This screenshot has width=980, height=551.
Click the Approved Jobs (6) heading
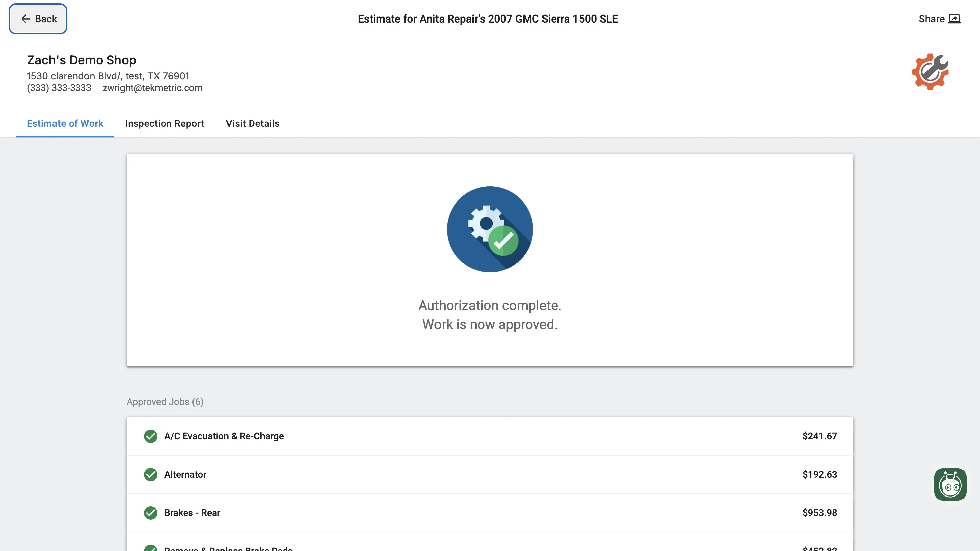[x=165, y=402]
